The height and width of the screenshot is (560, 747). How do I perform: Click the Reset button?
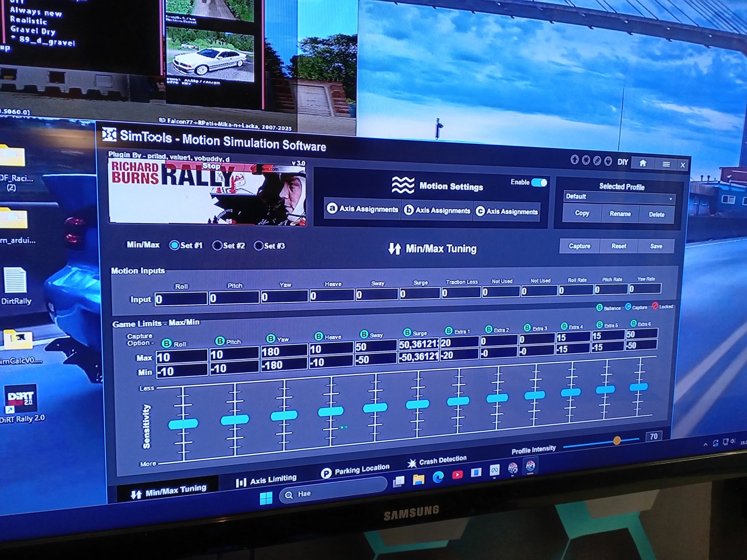point(619,246)
